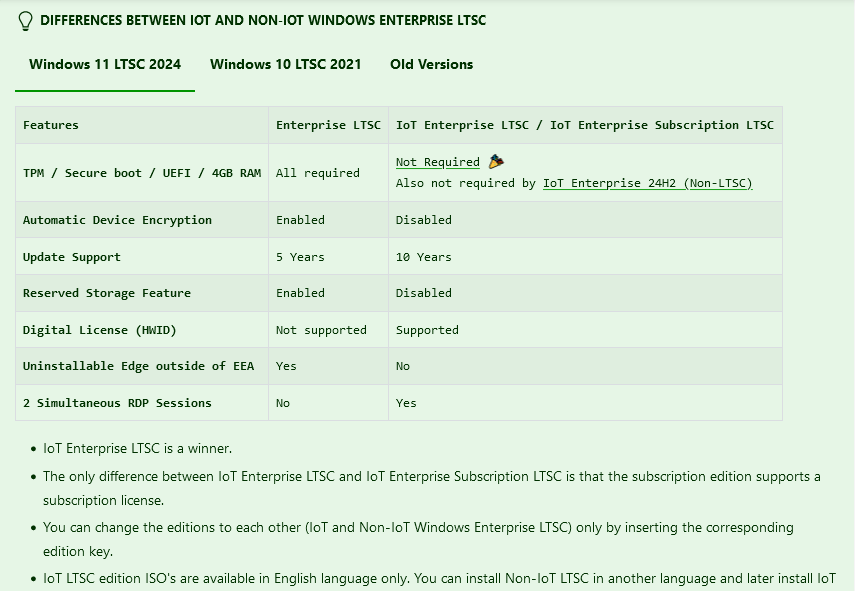The height and width of the screenshot is (591, 855).
Task: Open the Old Versions tab
Action: 431,64
